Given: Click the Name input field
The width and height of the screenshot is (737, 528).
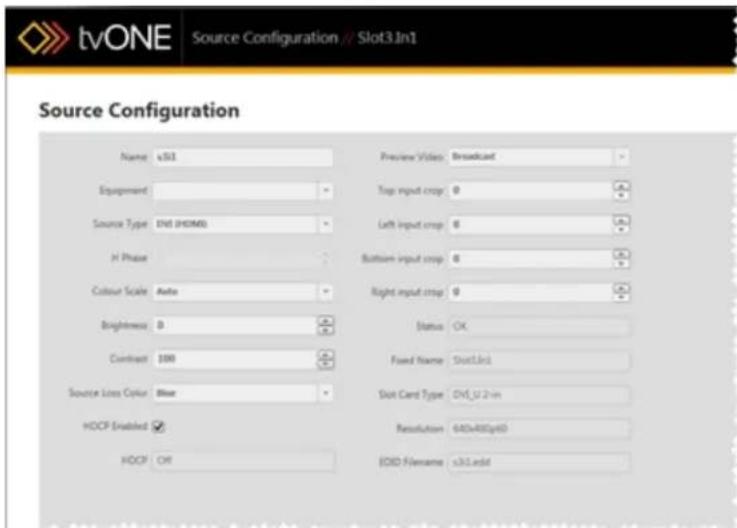Looking at the screenshot, I should tap(243, 157).
